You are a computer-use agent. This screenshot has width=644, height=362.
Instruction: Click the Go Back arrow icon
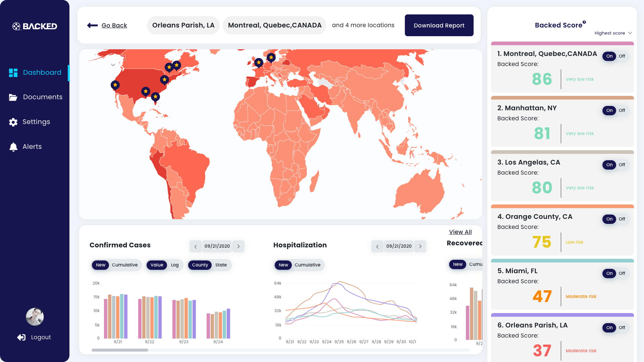point(92,25)
